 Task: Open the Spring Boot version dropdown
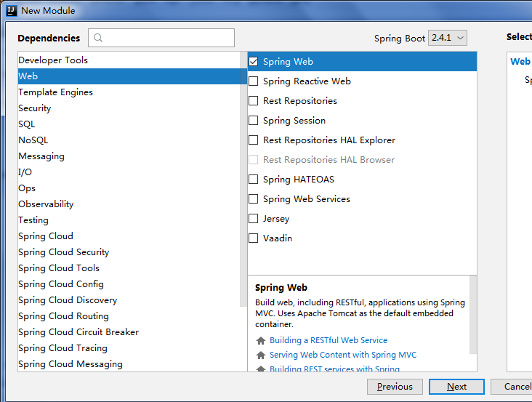448,38
